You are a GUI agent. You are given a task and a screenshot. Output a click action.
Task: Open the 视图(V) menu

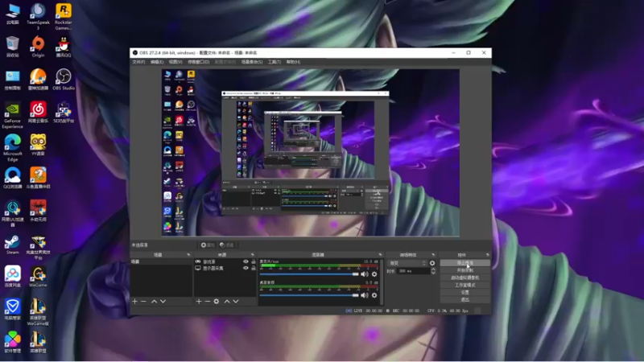click(175, 62)
